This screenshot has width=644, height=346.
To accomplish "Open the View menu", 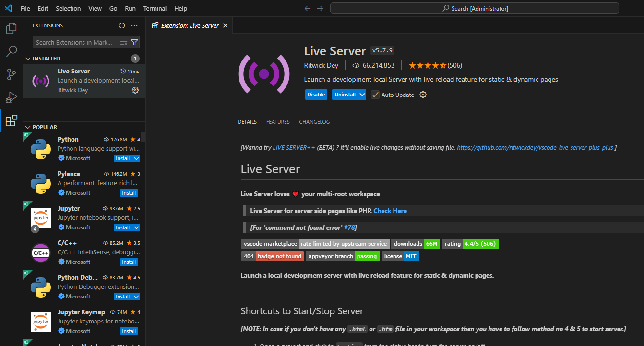I will click(x=95, y=8).
